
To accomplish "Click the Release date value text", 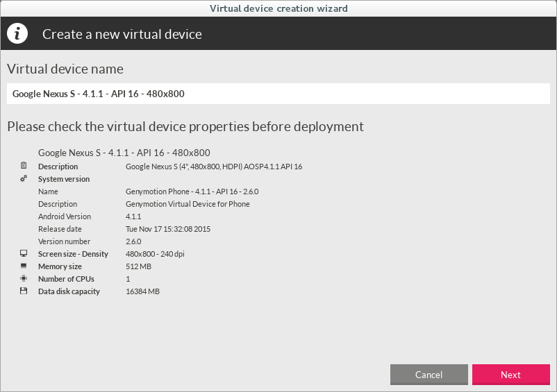I will pyautogui.click(x=167, y=229).
